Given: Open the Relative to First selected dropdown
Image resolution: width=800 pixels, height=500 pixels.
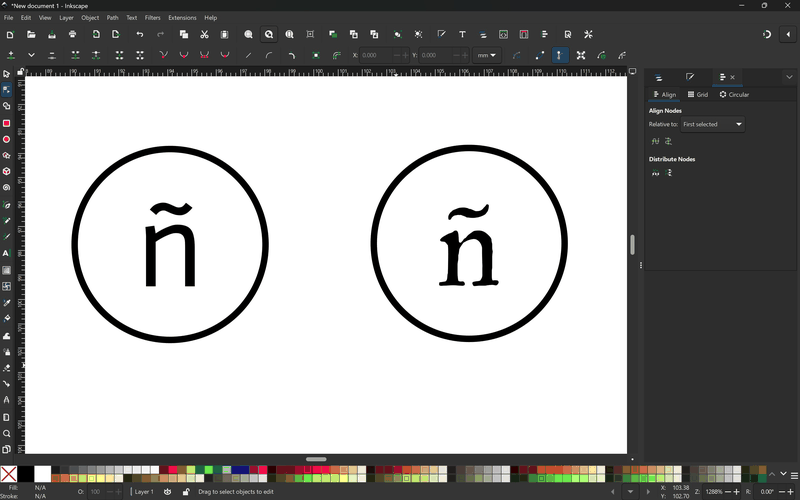Looking at the screenshot, I should [712, 124].
